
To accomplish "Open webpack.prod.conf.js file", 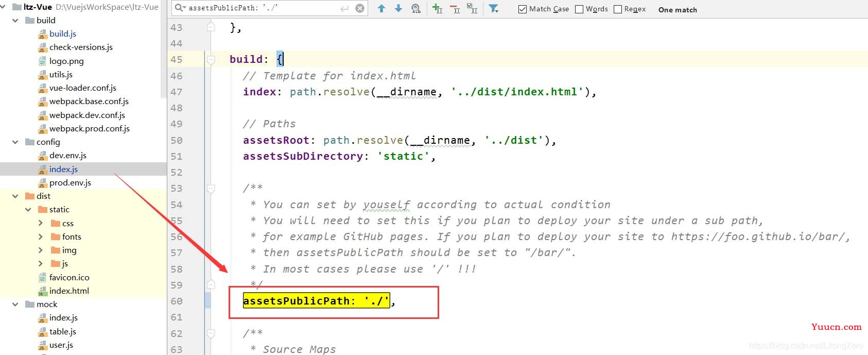I will (90, 128).
